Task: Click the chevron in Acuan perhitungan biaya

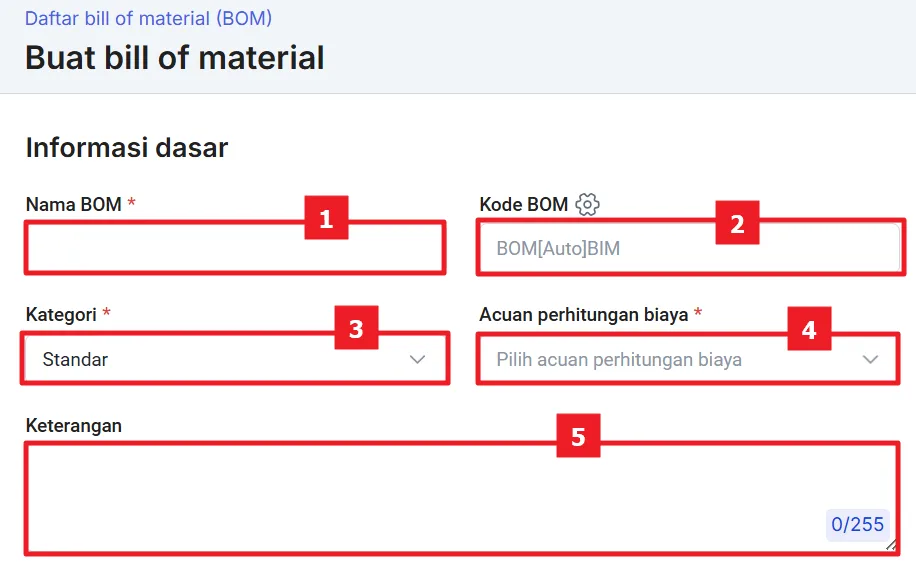Action: pos(870,360)
